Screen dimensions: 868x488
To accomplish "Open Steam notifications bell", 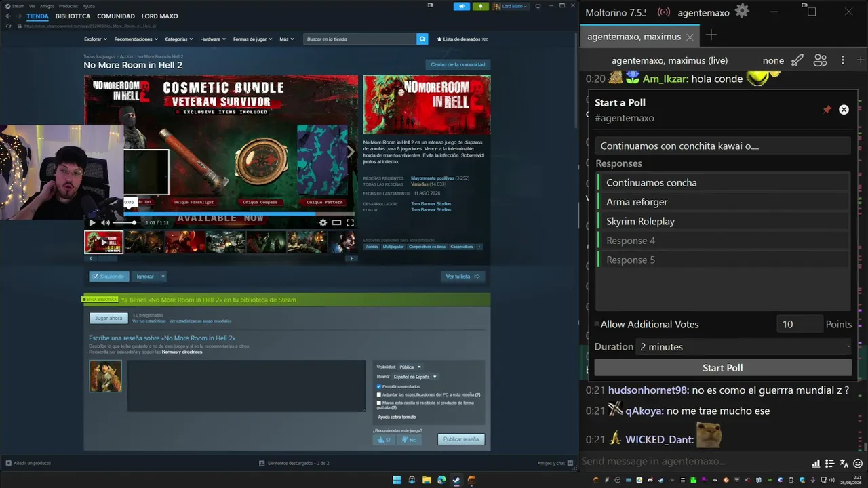I will (481, 6).
